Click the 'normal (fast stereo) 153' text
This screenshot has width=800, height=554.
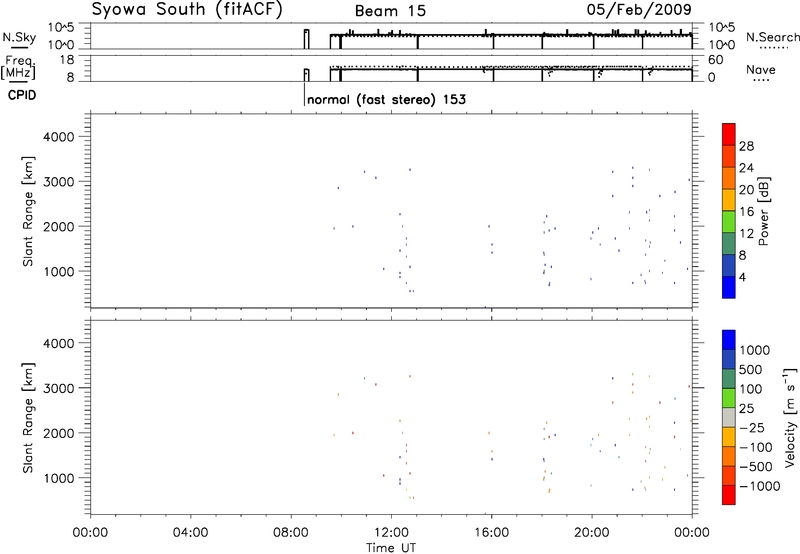(x=387, y=99)
